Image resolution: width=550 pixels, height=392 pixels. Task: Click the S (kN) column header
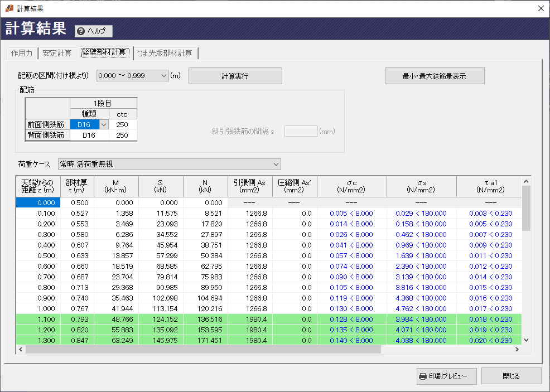pos(161,187)
